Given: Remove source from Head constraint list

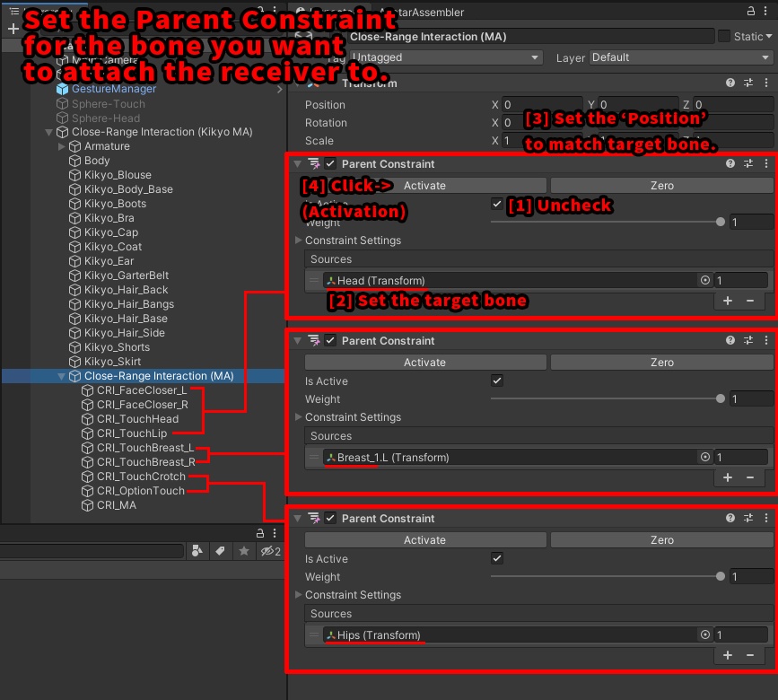Looking at the screenshot, I should [x=749, y=301].
